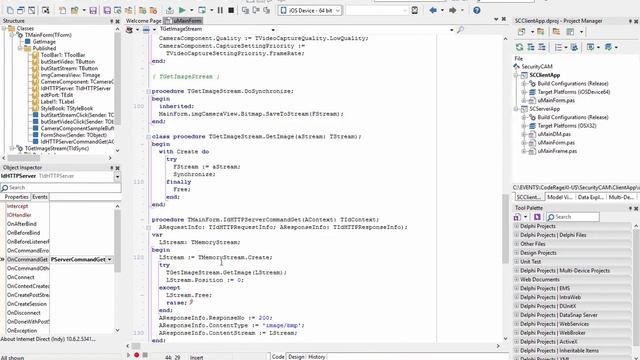Expand the Delphi Projects | DUnitX palette category

516,306
